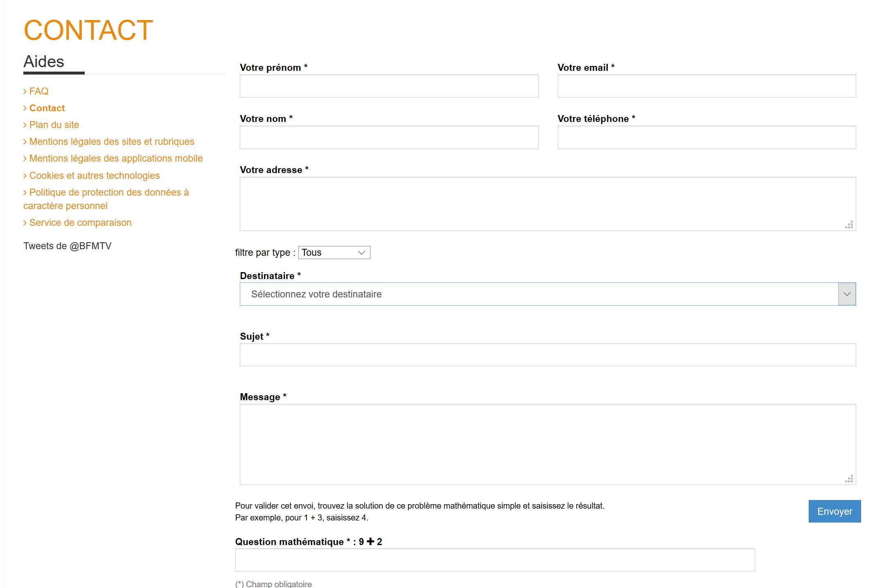Click the Envoyer submit button
Screen dimensions: 875x588
pyautogui.click(x=834, y=511)
